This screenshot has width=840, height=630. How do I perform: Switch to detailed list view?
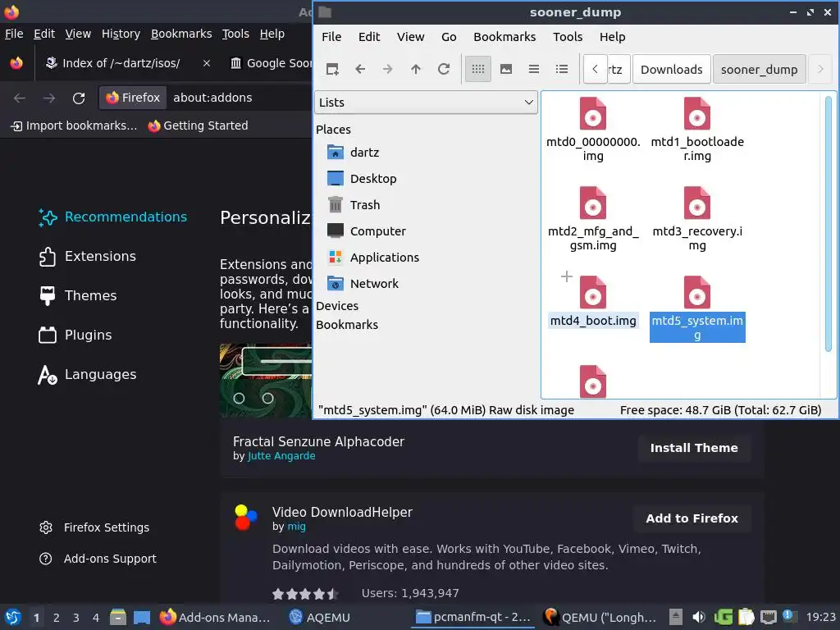tap(561, 69)
